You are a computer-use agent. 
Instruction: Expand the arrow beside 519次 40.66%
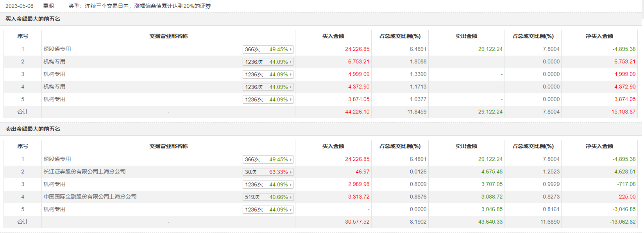pyautogui.click(x=290, y=197)
